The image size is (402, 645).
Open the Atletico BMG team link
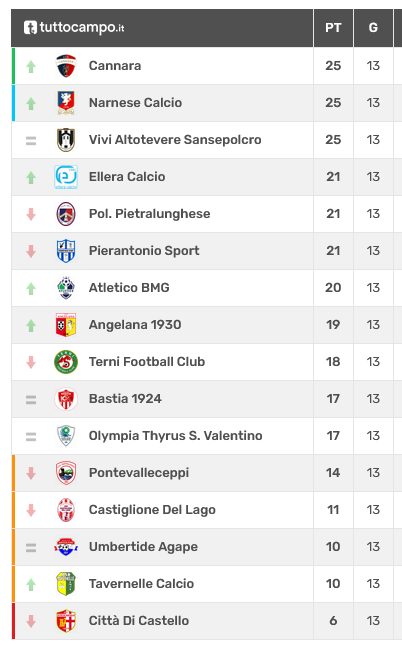(x=129, y=288)
